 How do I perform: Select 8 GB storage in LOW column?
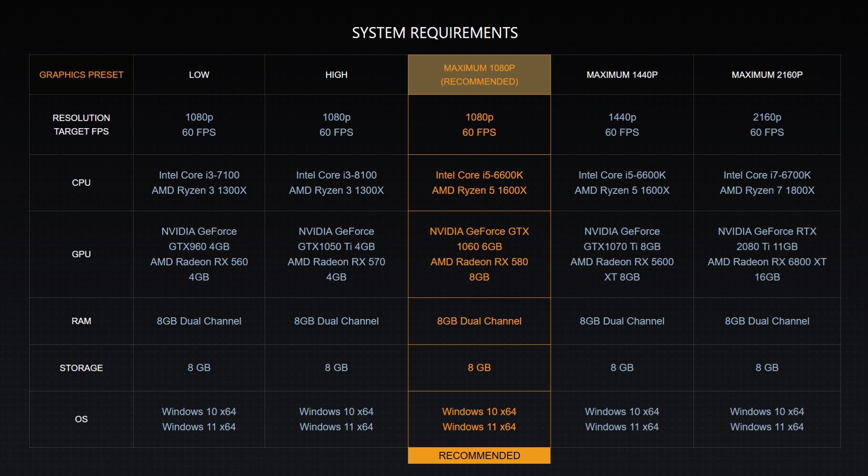tap(199, 368)
